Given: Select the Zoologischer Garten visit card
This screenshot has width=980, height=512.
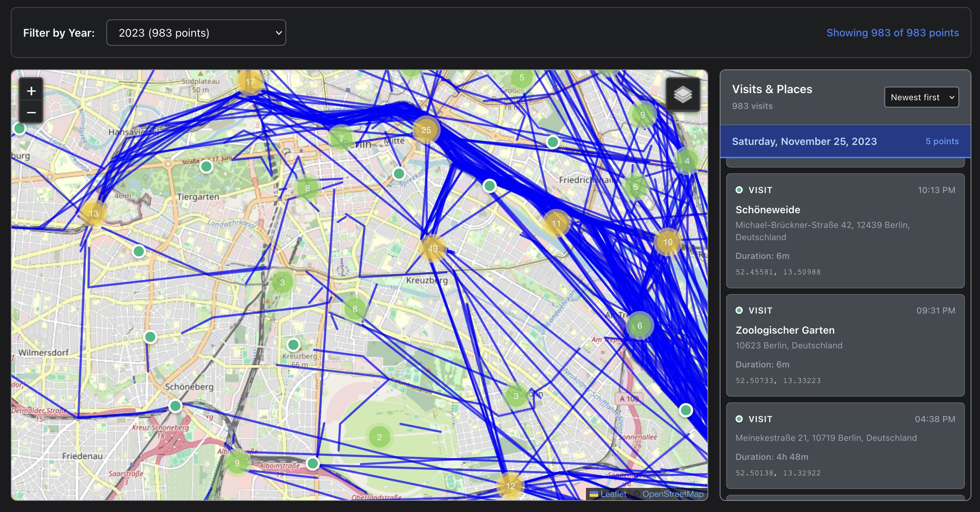Looking at the screenshot, I should point(844,345).
